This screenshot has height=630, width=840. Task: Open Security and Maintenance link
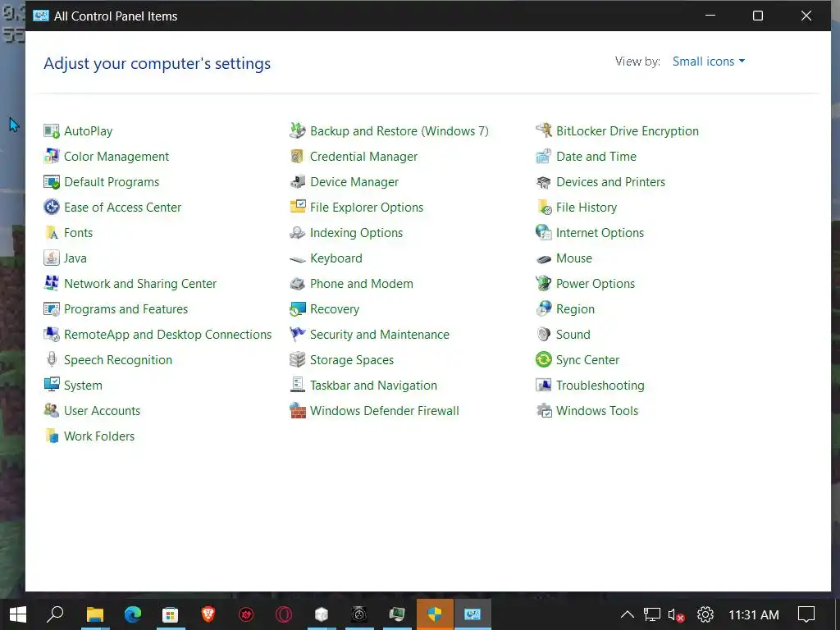[x=380, y=335]
